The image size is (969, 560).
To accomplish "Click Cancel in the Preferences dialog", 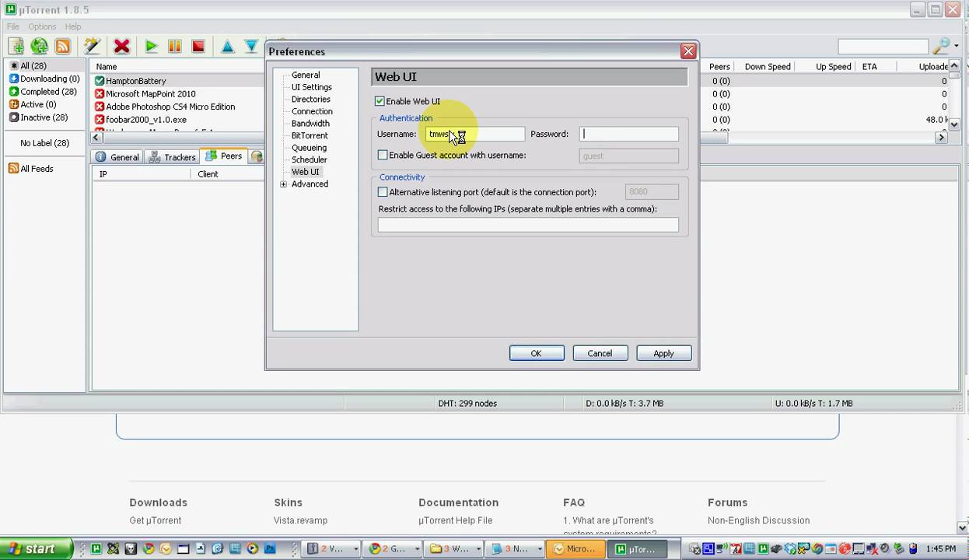I will click(x=600, y=353).
